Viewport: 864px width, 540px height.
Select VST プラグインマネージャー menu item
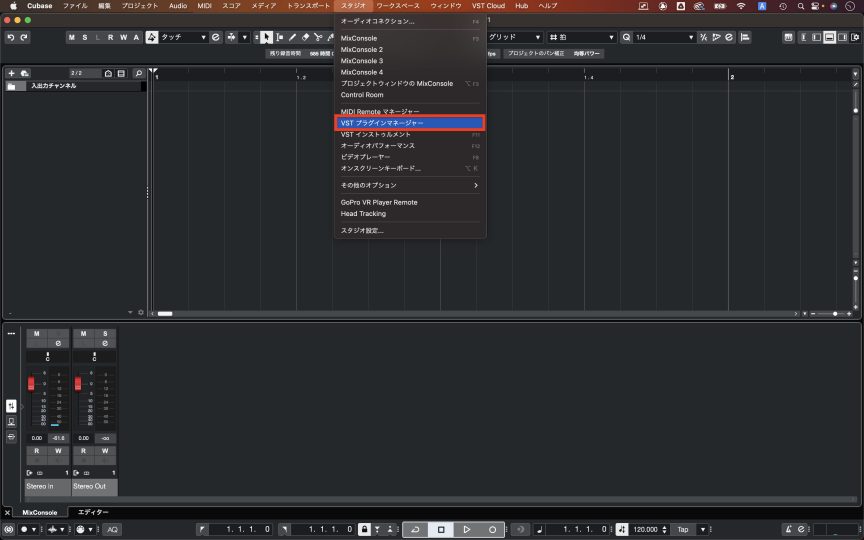pos(409,123)
